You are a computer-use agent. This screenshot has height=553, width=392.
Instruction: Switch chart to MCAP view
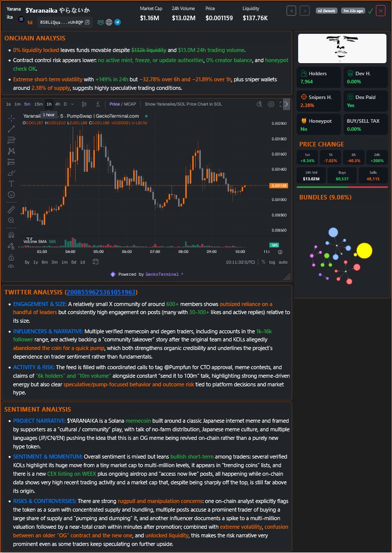(130, 104)
